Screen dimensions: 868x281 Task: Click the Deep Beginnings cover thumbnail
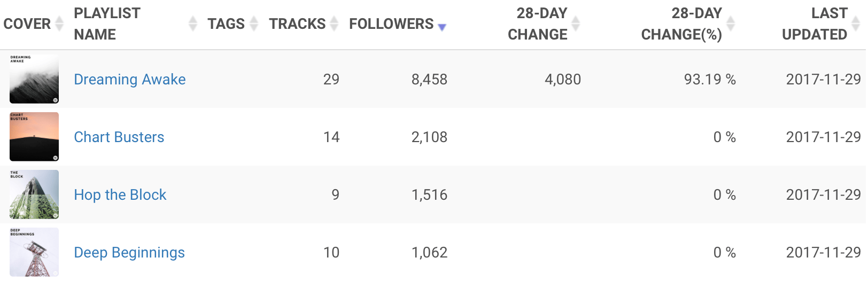click(x=34, y=252)
